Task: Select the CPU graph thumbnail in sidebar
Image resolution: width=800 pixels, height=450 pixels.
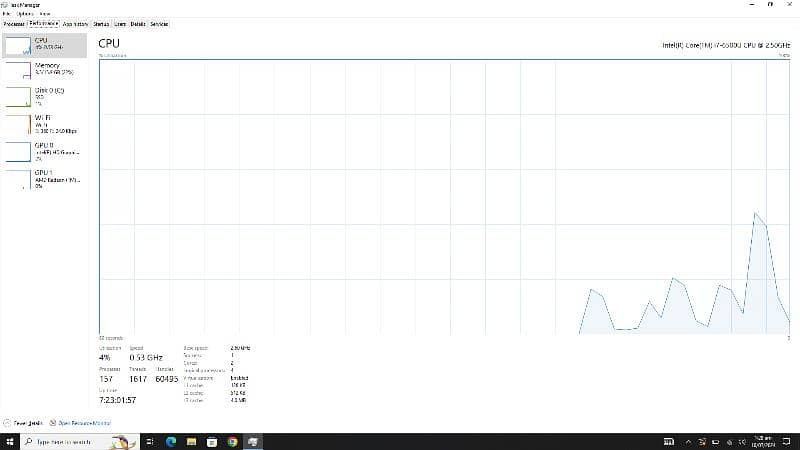Action: point(18,45)
